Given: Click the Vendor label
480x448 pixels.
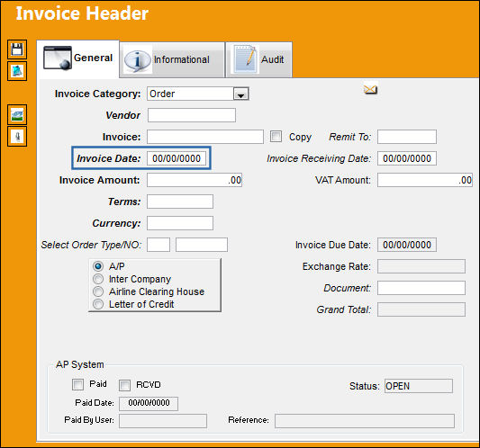Looking at the screenshot, I should click(123, 115).
